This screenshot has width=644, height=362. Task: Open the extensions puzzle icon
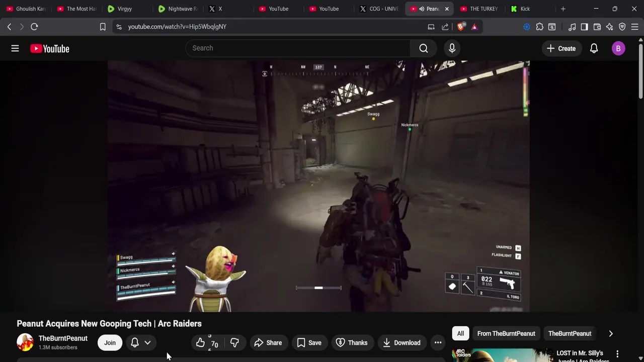(x=539, y=27)
